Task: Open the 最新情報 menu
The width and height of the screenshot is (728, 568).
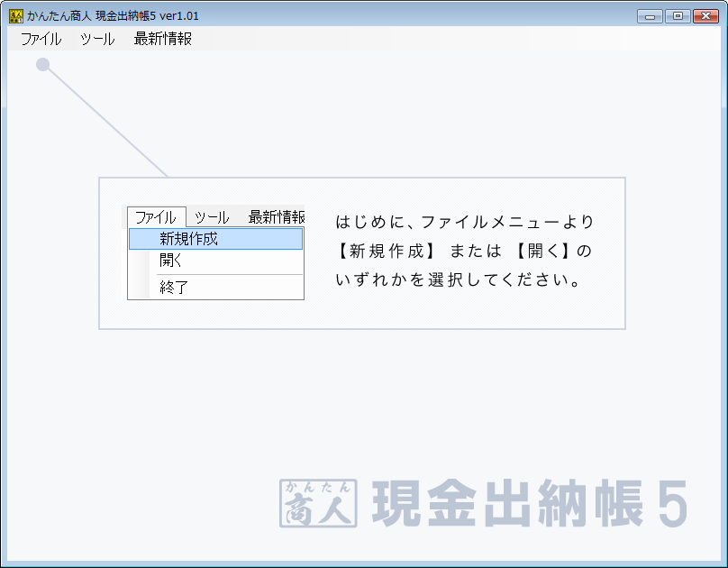Action: (162, 39)
